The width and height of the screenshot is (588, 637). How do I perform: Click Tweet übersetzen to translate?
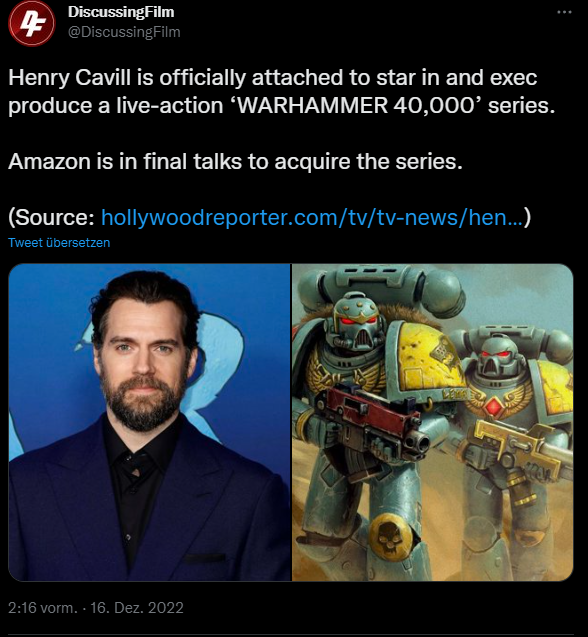[59, 243]
